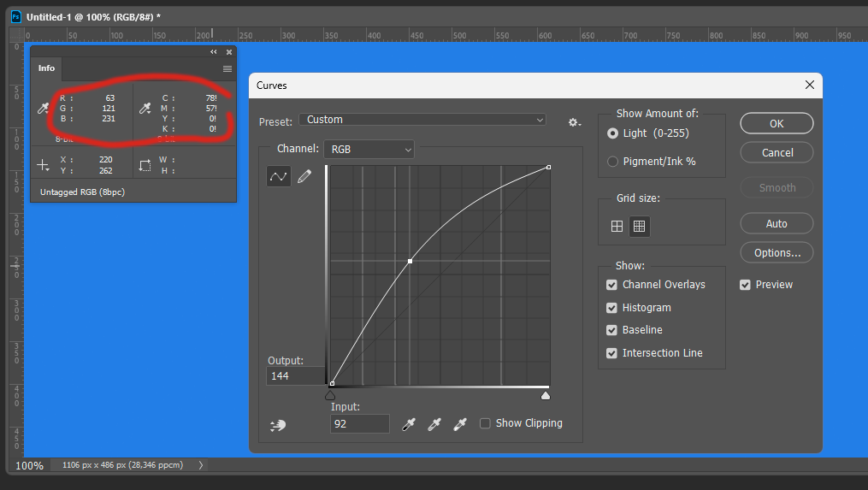Click the Untagged RGB (8bpc) text

coord(82,192)
